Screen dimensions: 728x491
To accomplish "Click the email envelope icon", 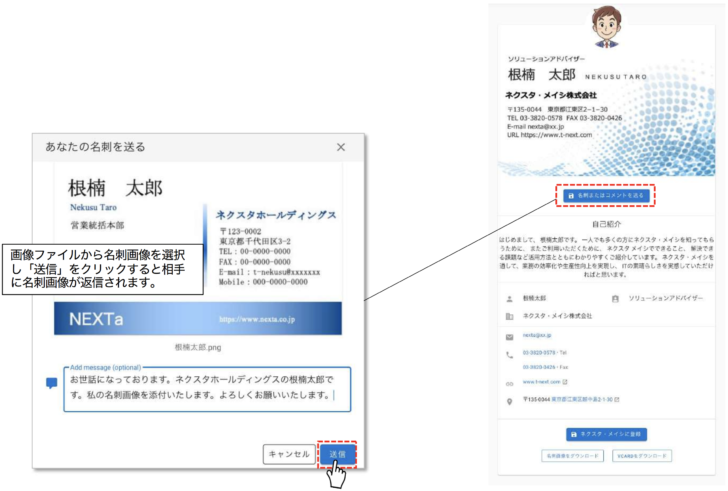I will (509, 337).
